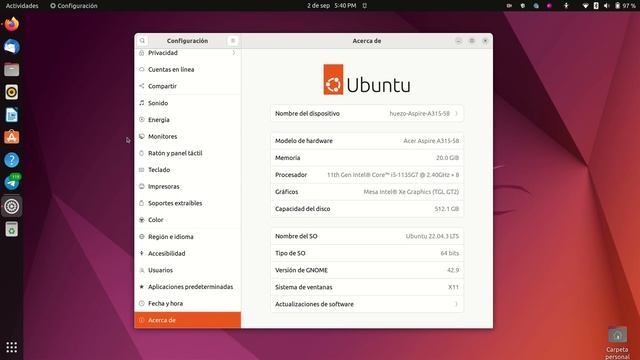This screenshot has width=640, height=360.
Task: Click Capacidad del disco row
Action: pyautogui.click(x=367, y=209)
